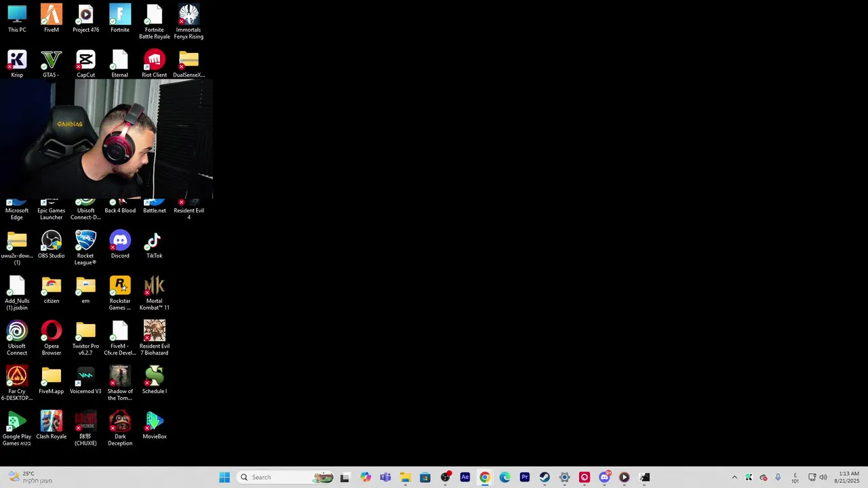Launch Copilot from the taskbar
Image resolution: width=868 pixels, height=488 pixels.
click(x=366, y=477)
